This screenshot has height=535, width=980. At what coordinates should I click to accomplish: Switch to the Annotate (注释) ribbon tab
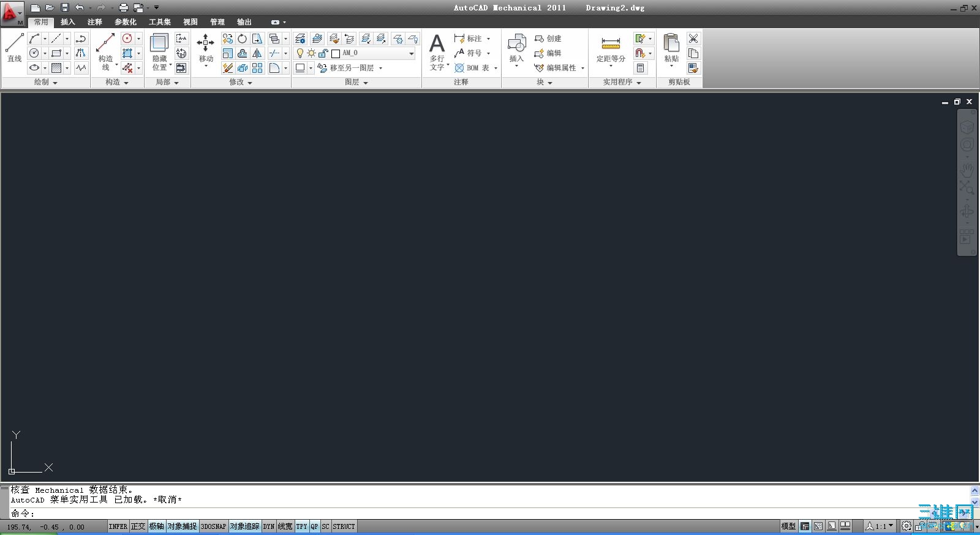[x=95, y=22]
